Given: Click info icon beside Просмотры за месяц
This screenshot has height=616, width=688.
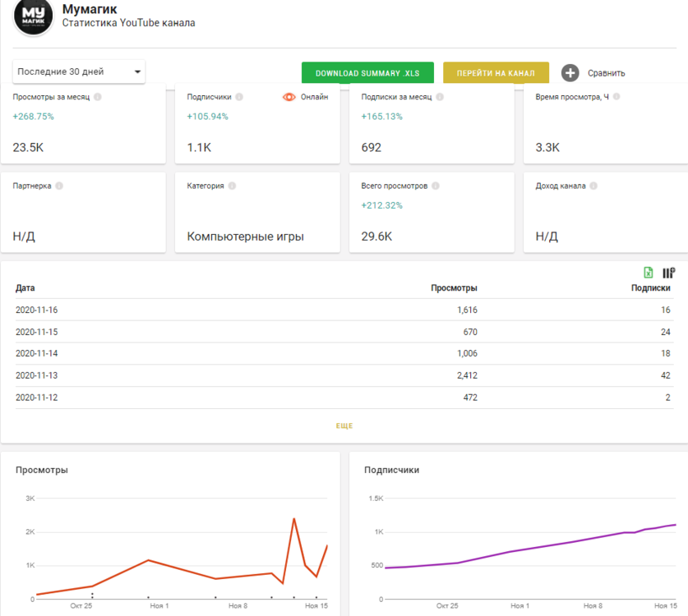Looking at the screenshot, I should [x=98, y=97].
